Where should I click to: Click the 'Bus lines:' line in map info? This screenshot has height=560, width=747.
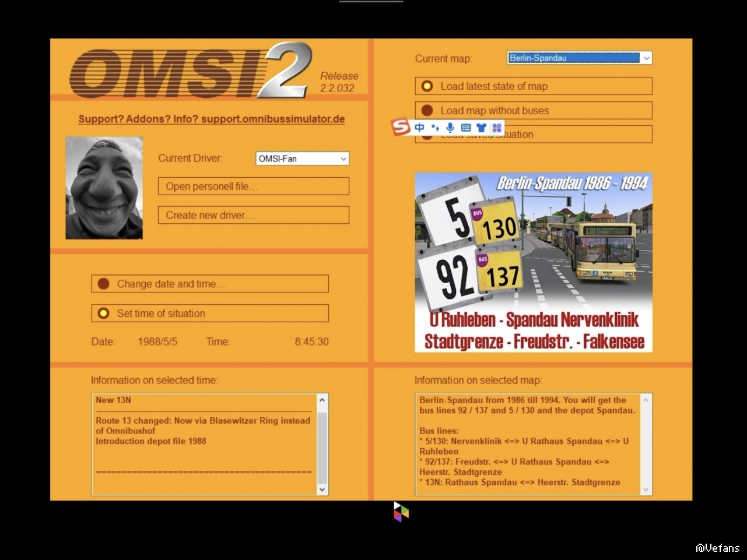point(439,431)
